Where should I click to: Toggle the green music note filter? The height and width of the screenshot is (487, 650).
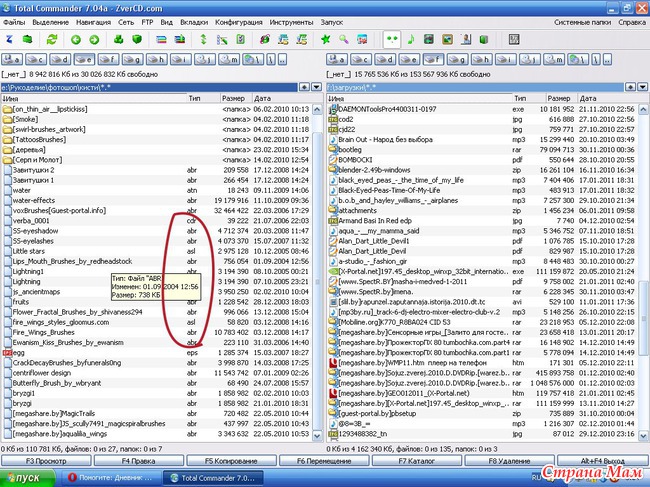(x=411, y=39)
